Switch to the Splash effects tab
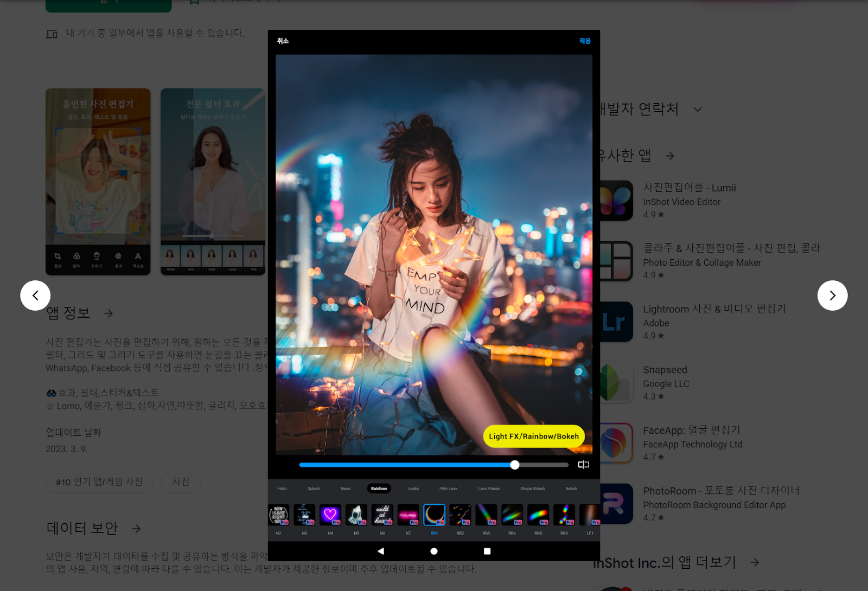Screen dimensions: 868x591 click(x=314, y=489)
